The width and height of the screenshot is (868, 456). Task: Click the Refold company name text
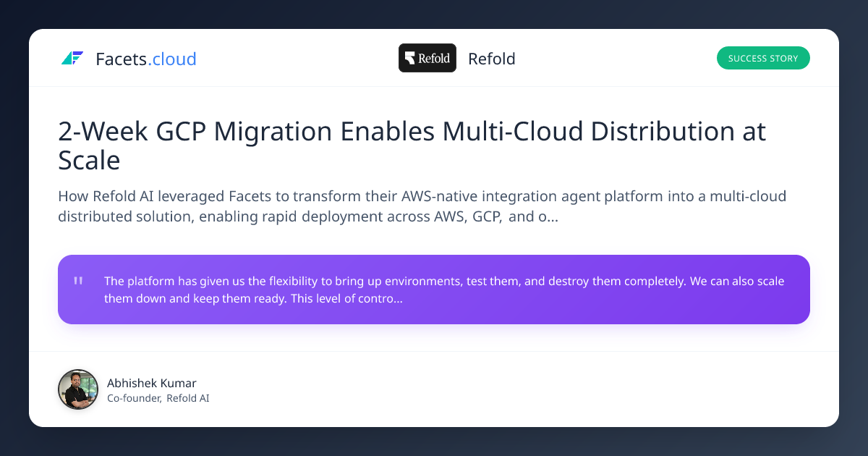(492, 59)
